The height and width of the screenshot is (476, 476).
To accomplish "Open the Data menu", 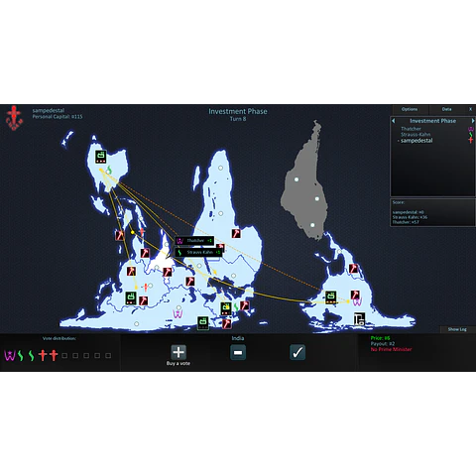I will (447, 109).
